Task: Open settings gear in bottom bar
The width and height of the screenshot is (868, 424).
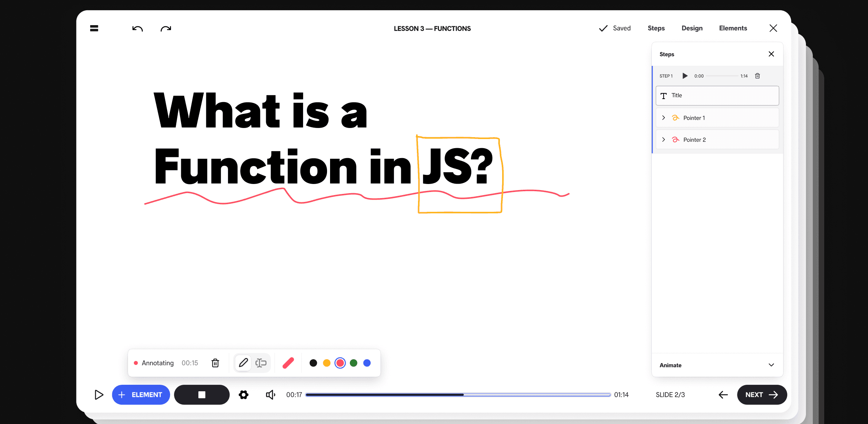Action: 244,395
